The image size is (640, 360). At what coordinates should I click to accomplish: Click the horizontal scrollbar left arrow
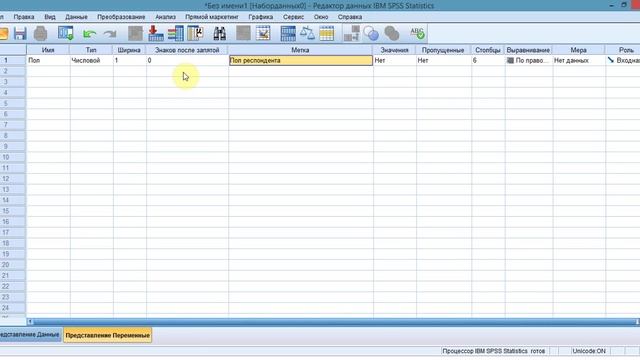pyautogui.click(x=30, y=322)
